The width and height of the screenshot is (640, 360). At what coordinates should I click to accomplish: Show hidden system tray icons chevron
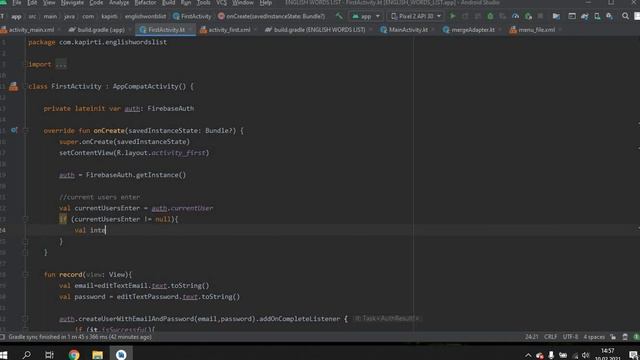528,355
